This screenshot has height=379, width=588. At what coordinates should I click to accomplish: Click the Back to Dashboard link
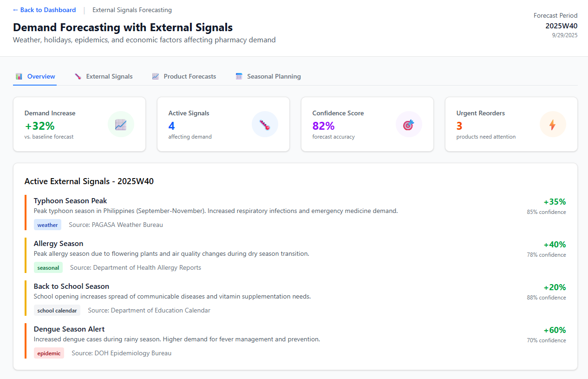[44, 10]
